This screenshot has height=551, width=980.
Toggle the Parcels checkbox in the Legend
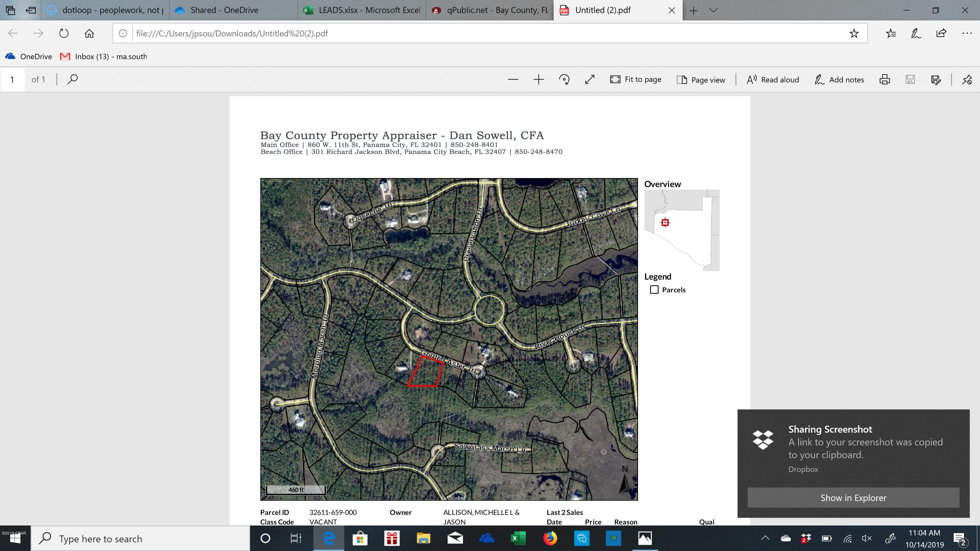(654, 289)
